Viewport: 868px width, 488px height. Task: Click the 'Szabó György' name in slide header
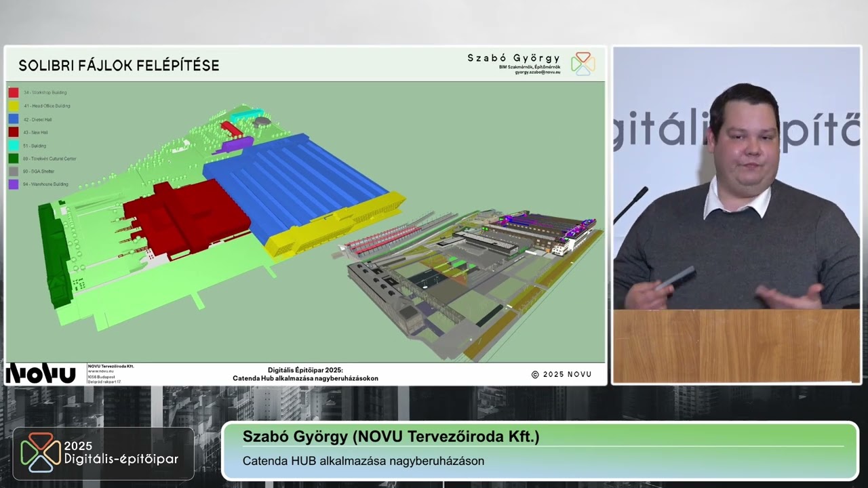[x=514, y=58]
